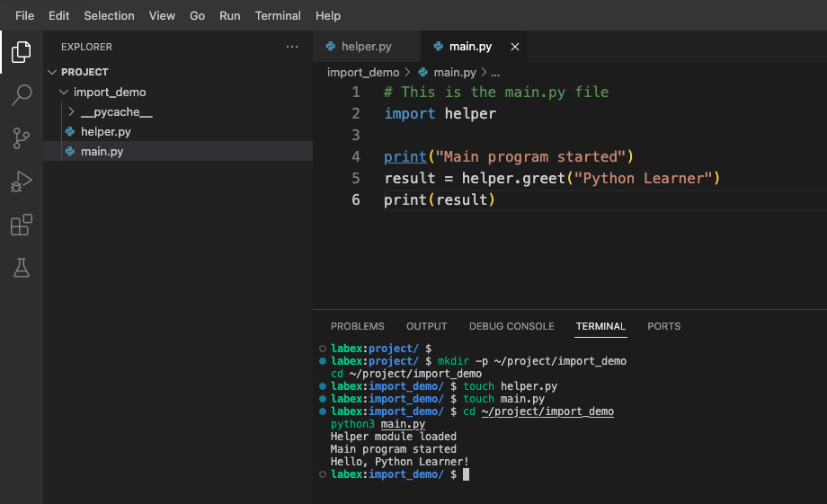The image size is (827, 504).
Task: Select helper.py in the file tree
Action: coord(105,132)
